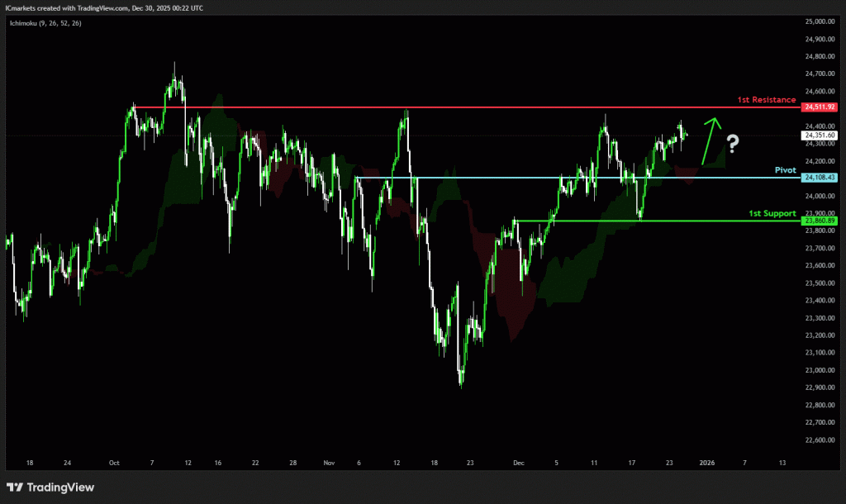The width and height of the screenshot is (846, 504).
Task: Click the current price 24,351.60 tag
Action: [x=819, y=135]
